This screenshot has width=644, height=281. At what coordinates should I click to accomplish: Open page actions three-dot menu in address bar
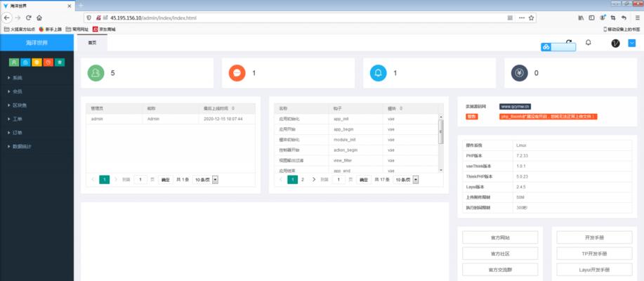click(522, 18)
